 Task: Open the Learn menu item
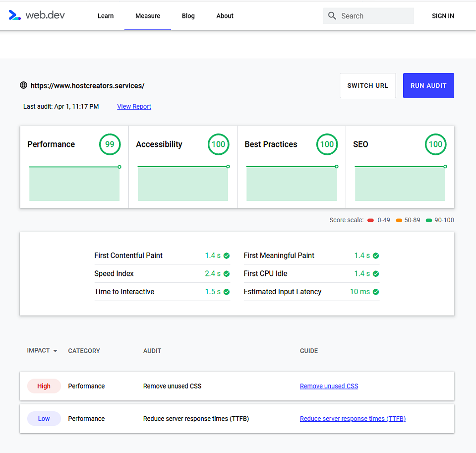(106, 16)
